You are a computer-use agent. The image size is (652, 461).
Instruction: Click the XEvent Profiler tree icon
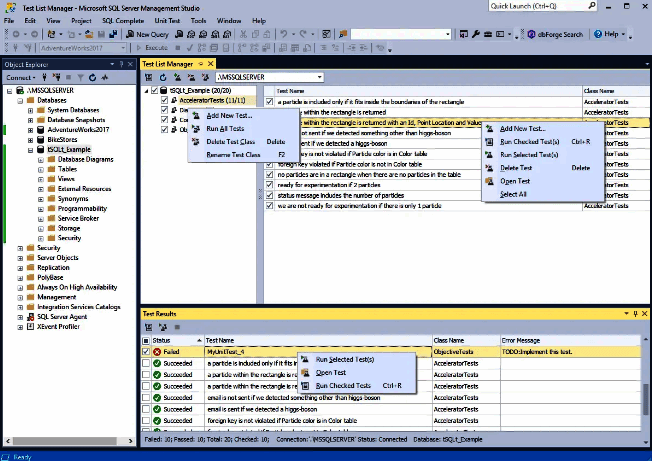30,326
